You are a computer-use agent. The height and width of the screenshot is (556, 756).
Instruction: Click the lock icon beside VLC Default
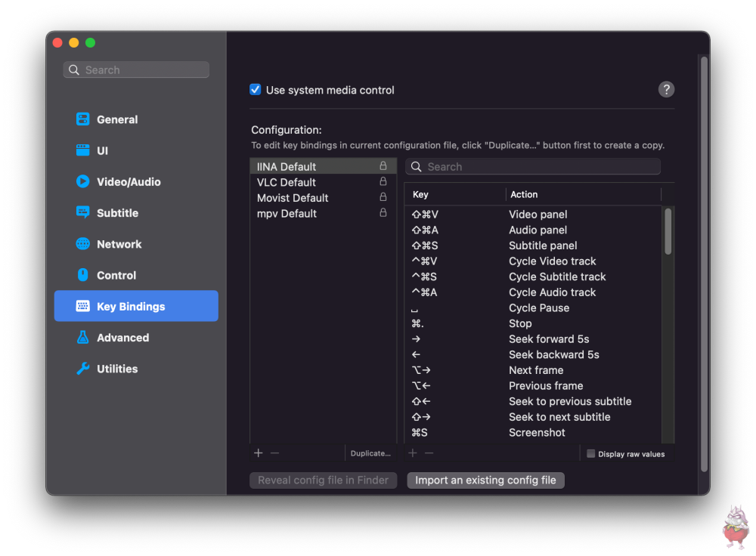pos(383,181)
